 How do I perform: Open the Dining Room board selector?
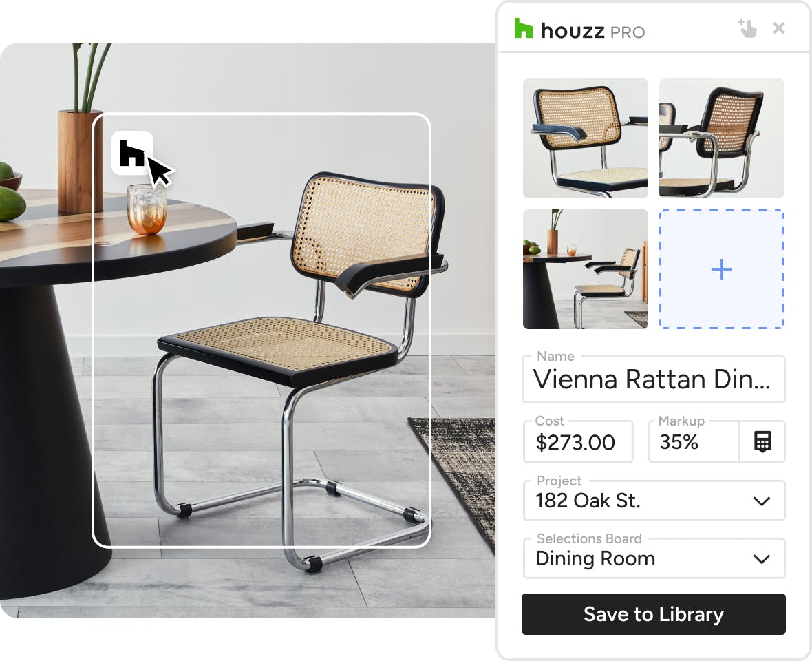654,558
